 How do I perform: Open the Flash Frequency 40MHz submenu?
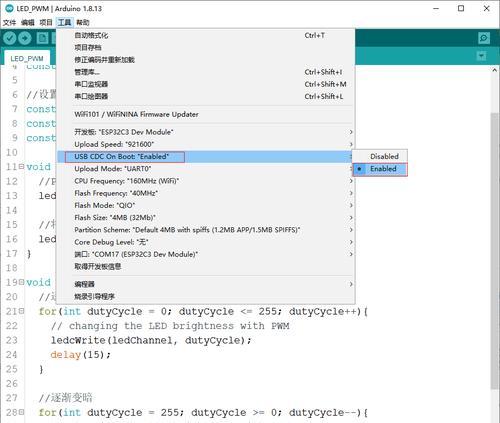point(205,193)
